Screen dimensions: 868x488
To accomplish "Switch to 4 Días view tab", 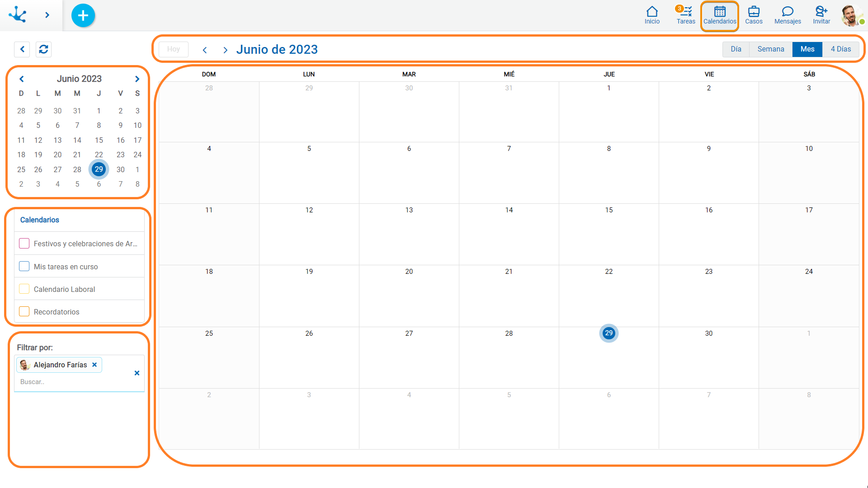I will (840, 49).
